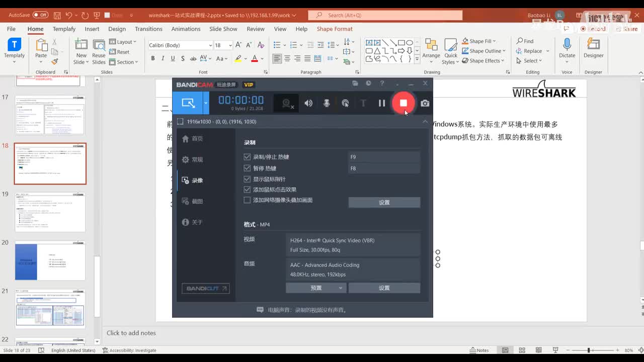The width and height of the screenshot is (644, 362).
Task: Open font color red swatch
Action: click(255, 58)
